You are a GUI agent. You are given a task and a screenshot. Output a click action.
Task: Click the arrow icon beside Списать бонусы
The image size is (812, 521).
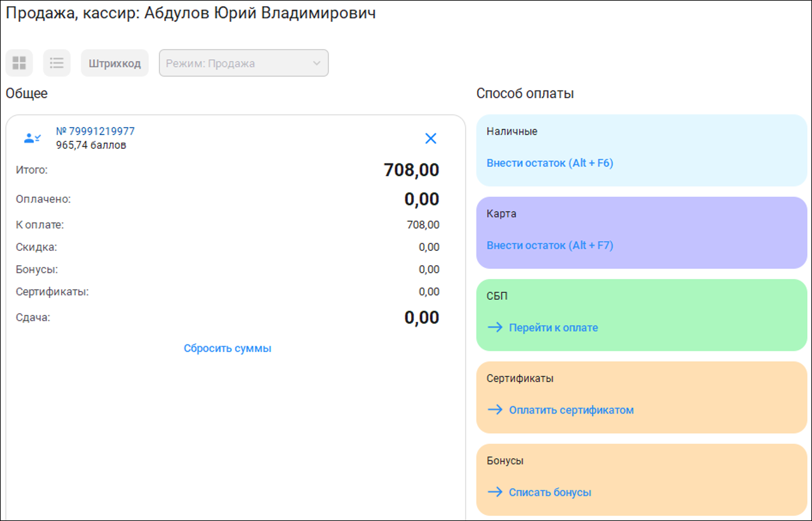pyautogui.click(x=495, y=492)
